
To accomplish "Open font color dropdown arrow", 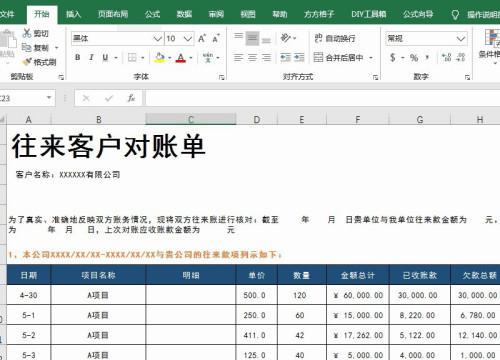I will coord(191,58).
